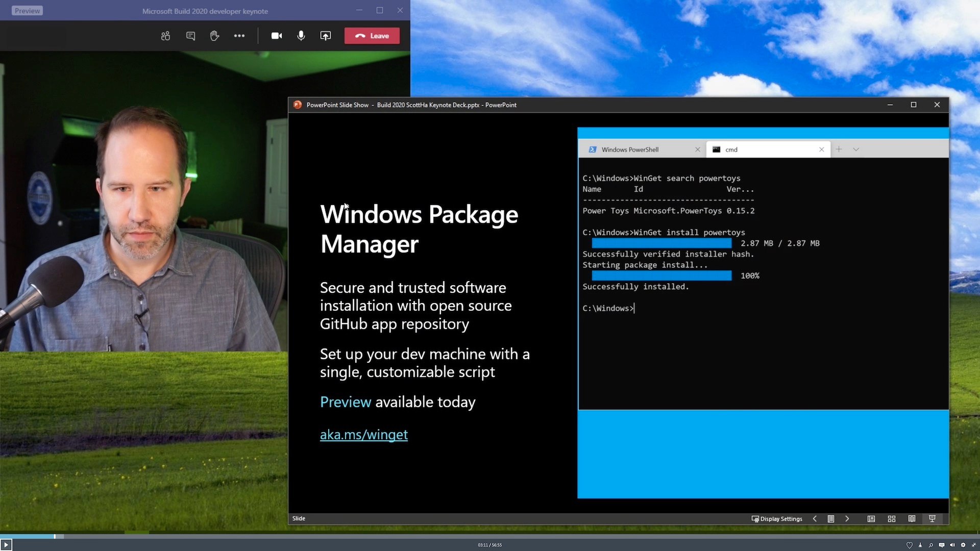
Task: Exit full screen in video player
Action: coord(974,545)
